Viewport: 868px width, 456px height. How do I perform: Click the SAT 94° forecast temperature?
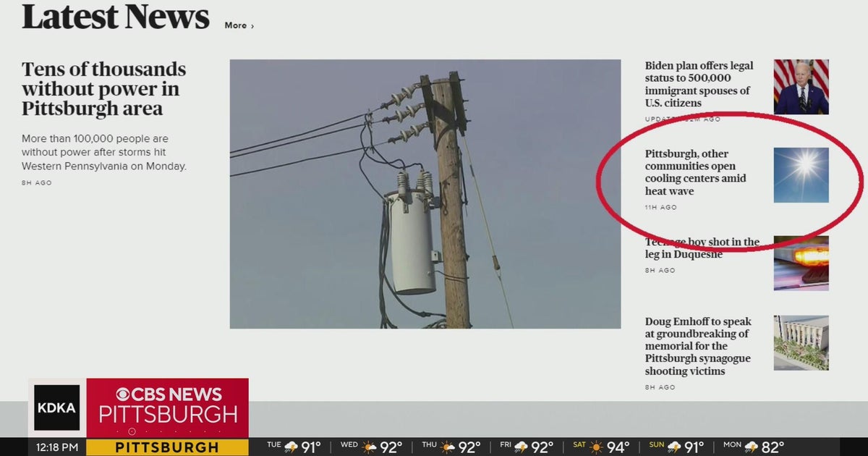[618, 447]
